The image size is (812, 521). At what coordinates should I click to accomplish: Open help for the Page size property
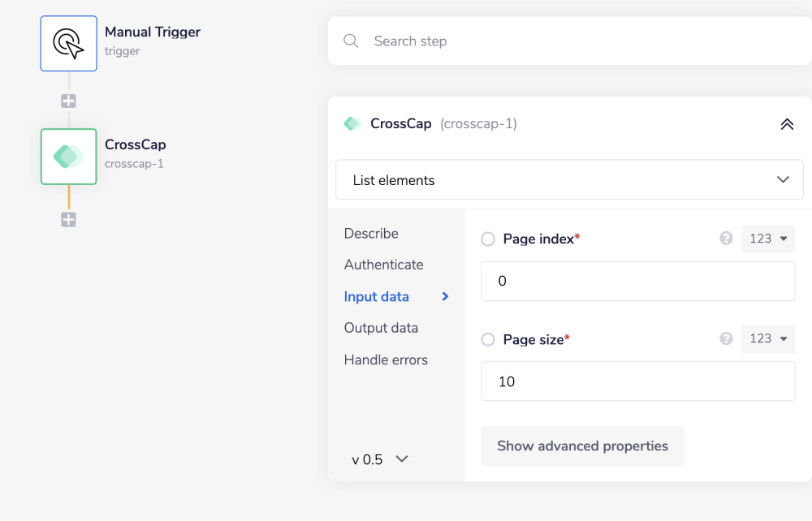point(725,339)
